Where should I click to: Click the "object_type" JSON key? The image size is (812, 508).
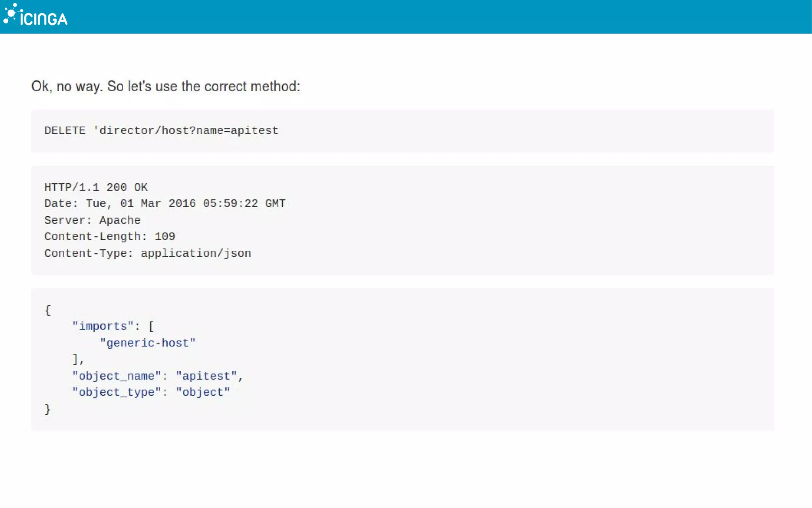pos(117,392)
